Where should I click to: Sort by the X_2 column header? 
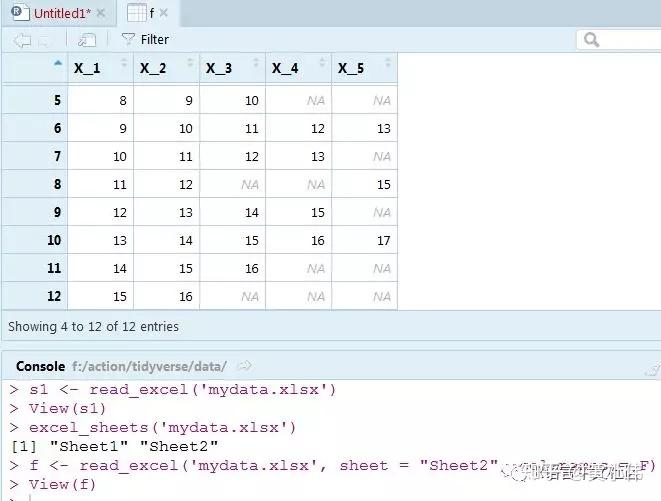pyautogui.click(x=166, y=68)
